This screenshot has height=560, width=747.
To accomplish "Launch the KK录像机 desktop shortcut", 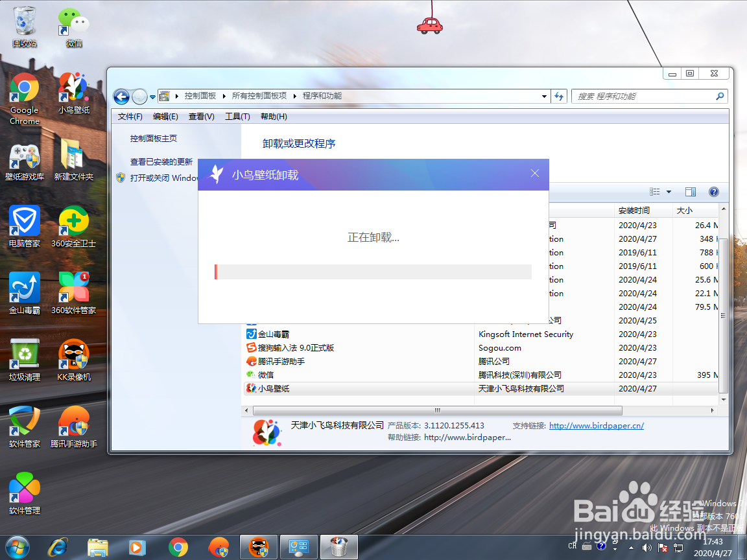I will pyautogui.click(x=74, y=360).
